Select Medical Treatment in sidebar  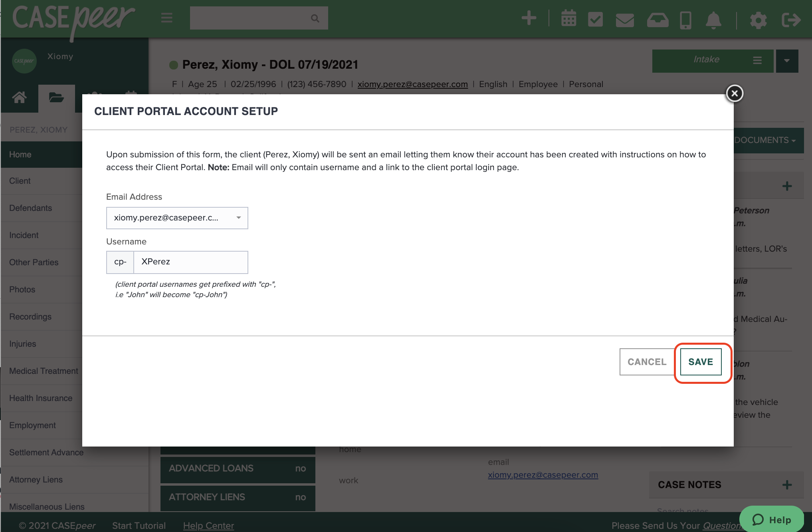44,371
